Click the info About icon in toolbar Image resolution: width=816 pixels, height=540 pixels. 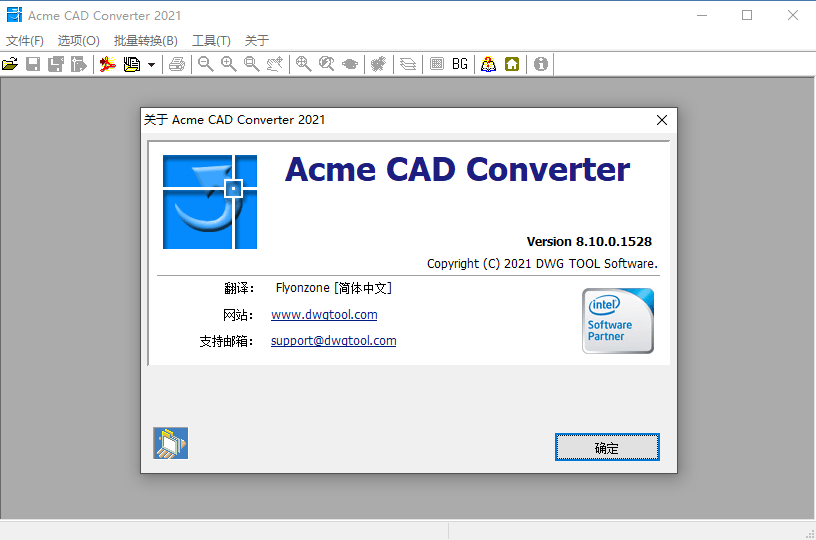pos(541,64)
